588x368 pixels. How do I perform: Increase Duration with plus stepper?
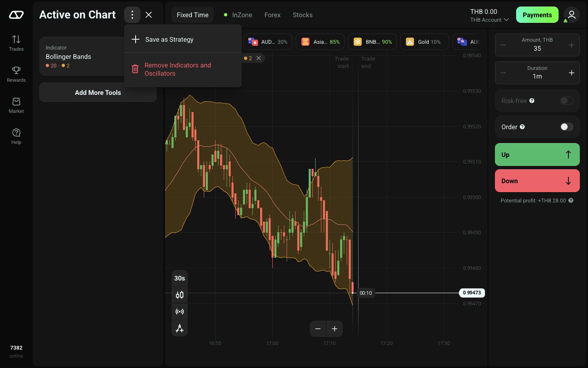tap(572, 73)
